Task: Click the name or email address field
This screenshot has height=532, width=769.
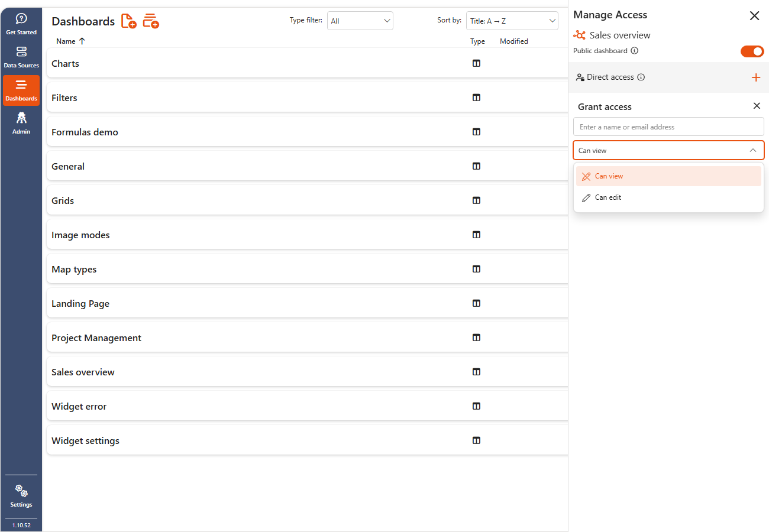Action: [x=668, y=126]
